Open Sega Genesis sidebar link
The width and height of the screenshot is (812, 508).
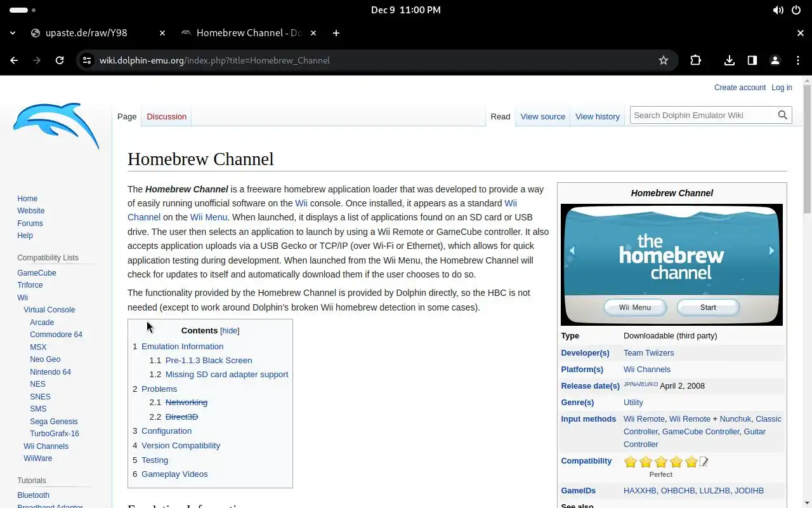tap(54, 422)
